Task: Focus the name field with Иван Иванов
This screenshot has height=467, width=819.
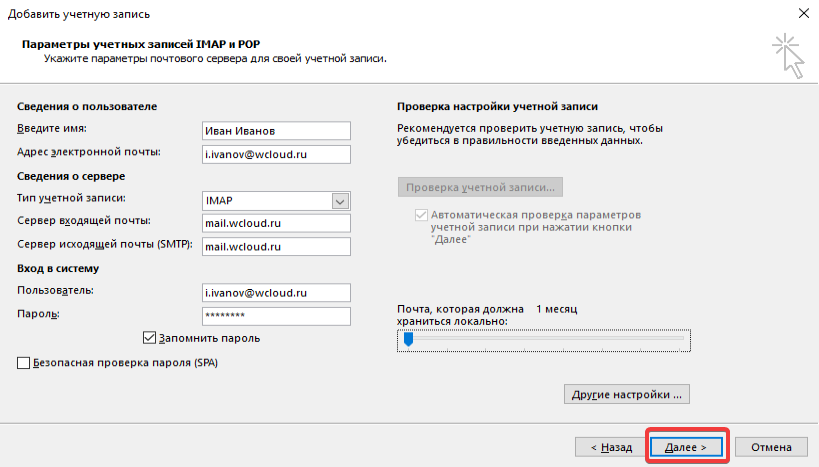Action: (276, 131)
